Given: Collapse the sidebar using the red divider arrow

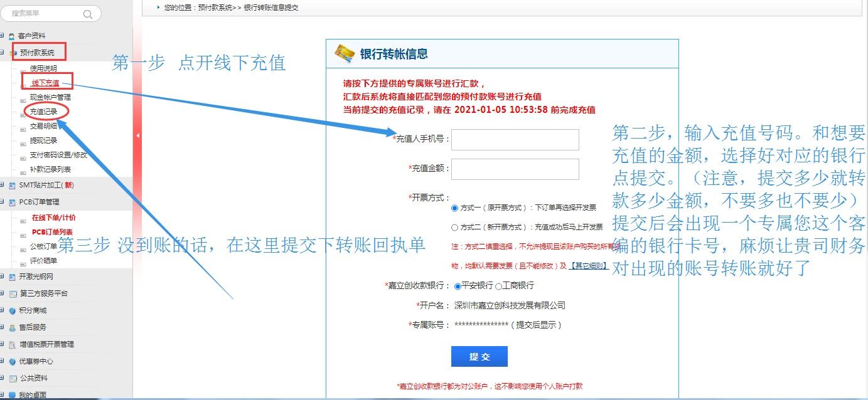Looking at the screenshot, I should (137, 135).
